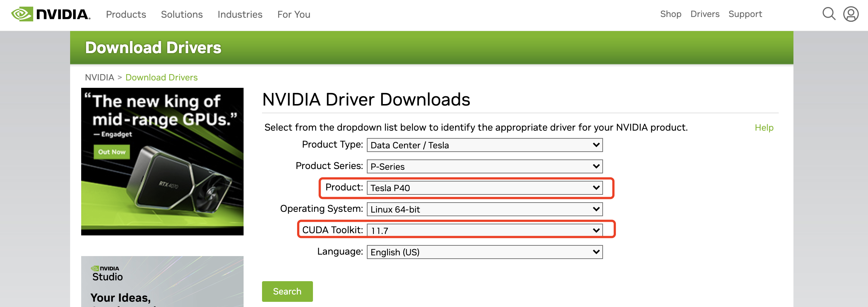Click the Help link

[764, 128]
